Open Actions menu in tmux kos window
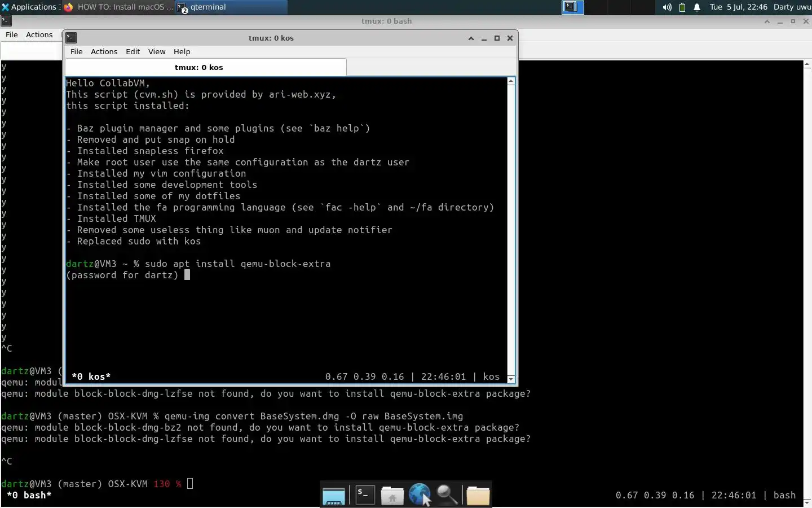This screenshot has width=812, height=508. coord(104,51)
